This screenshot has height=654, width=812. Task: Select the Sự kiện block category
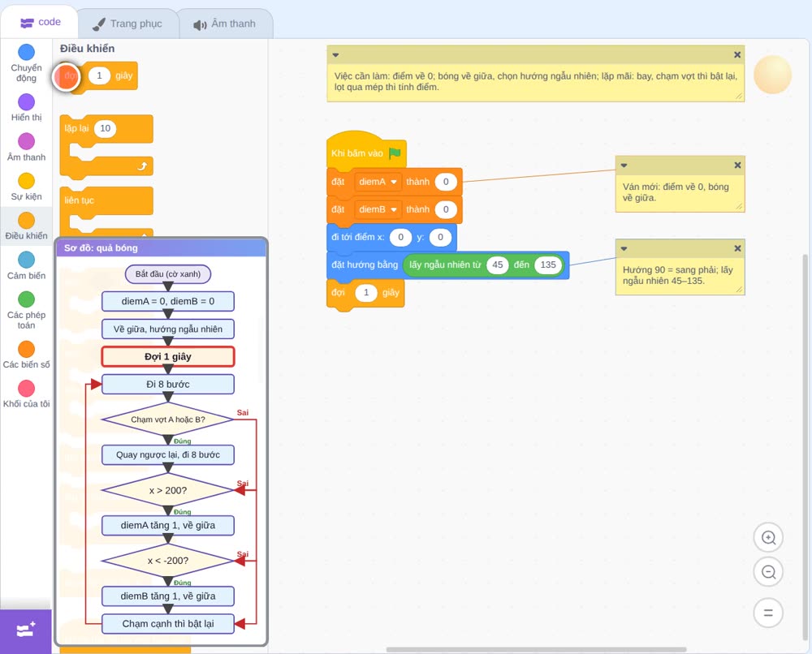26,187
